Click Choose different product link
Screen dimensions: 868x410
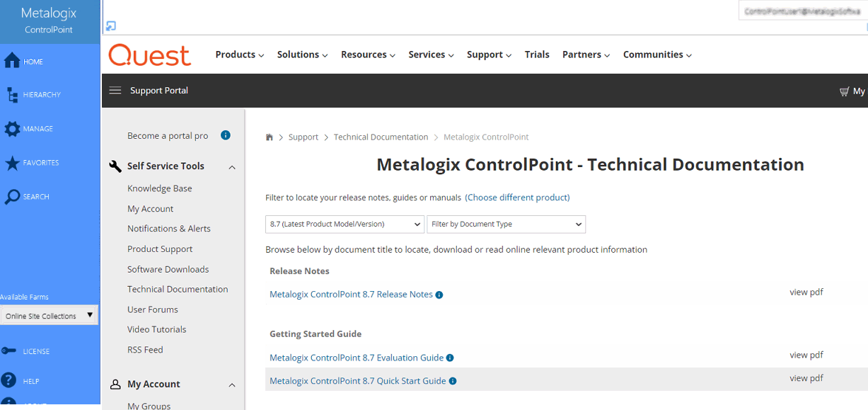[x=517, y=198]
